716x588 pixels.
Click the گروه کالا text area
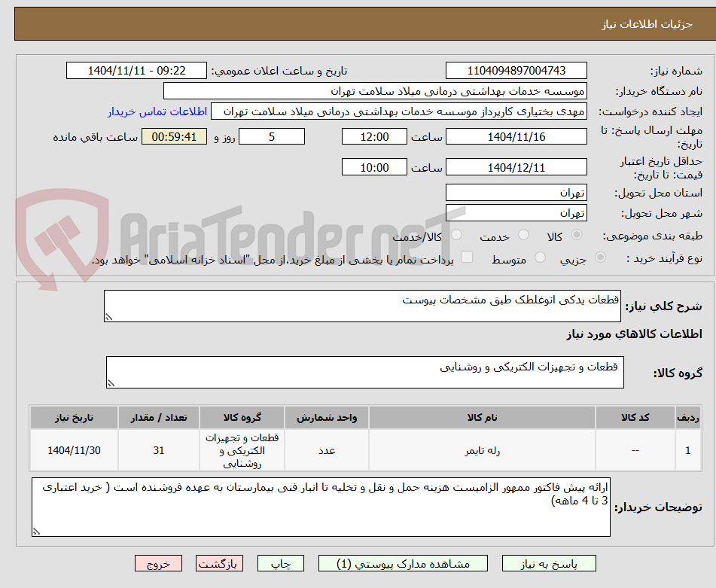(x=365, y=372)
